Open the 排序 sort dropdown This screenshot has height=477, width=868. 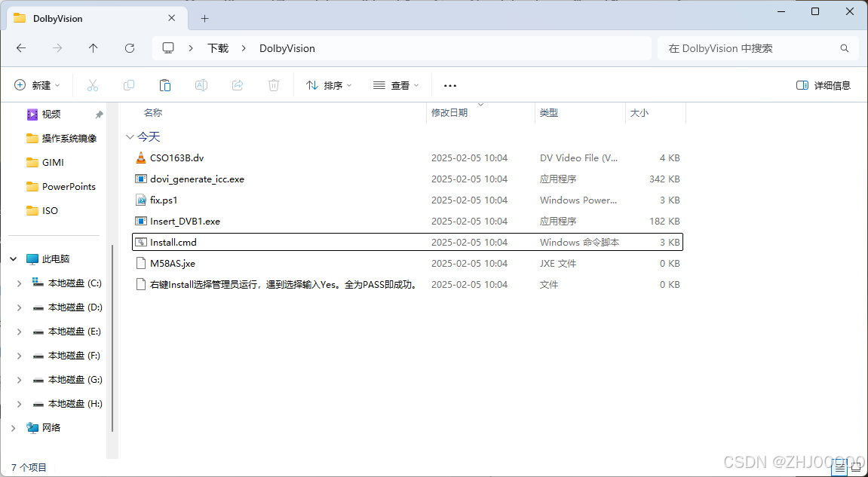click(329, 85)
